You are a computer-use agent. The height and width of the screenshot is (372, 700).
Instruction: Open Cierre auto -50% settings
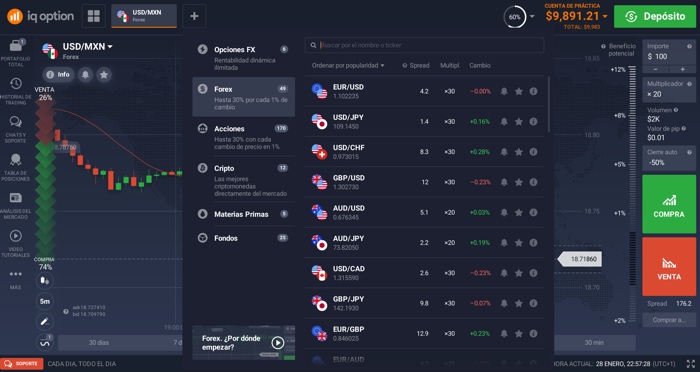[x=669, y=158]
